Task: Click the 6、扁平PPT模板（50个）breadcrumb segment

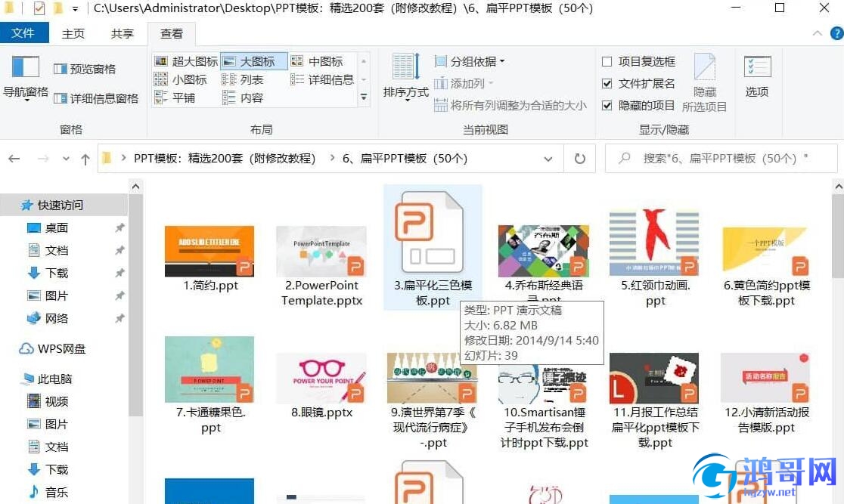Action: 405,159
